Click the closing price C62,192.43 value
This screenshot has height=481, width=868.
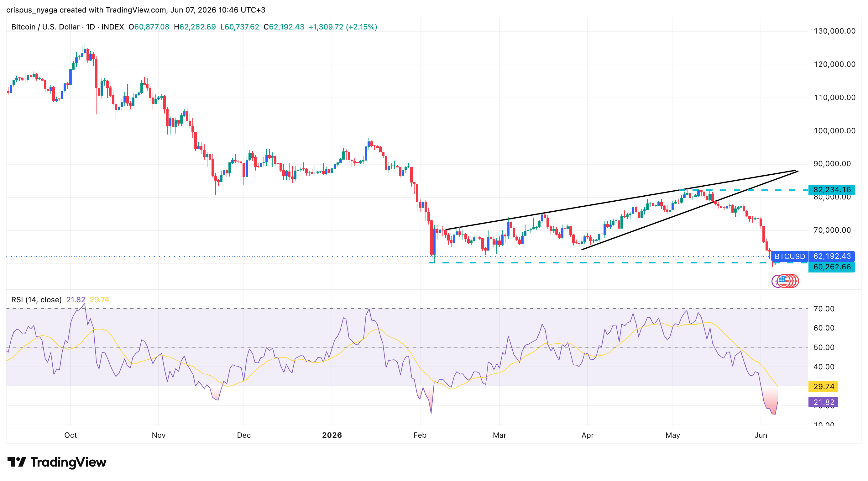coord(284,27)
